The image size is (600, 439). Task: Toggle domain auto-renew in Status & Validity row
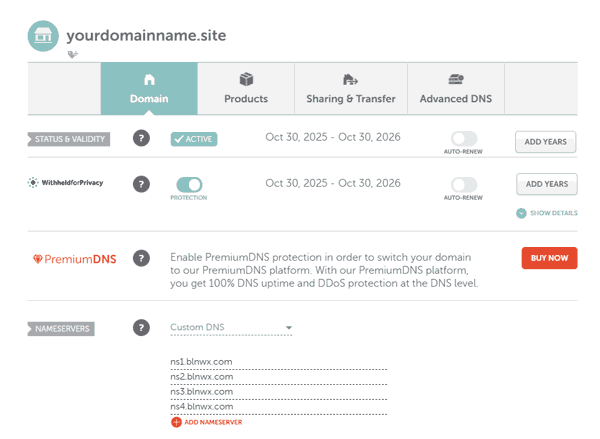click(x=464, y=139)
